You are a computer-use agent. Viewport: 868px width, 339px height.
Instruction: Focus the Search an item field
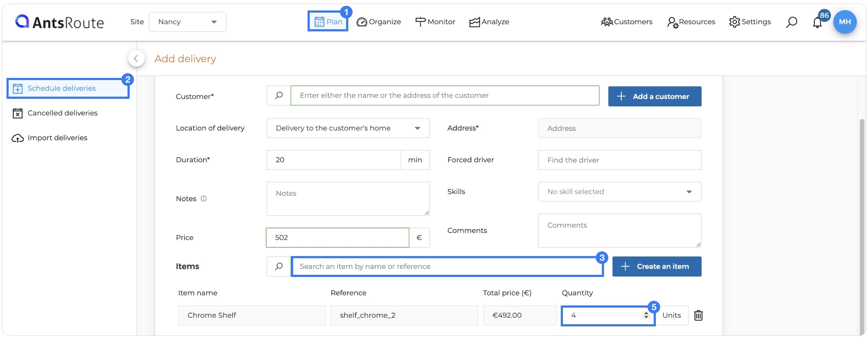[x=447, y=267]
